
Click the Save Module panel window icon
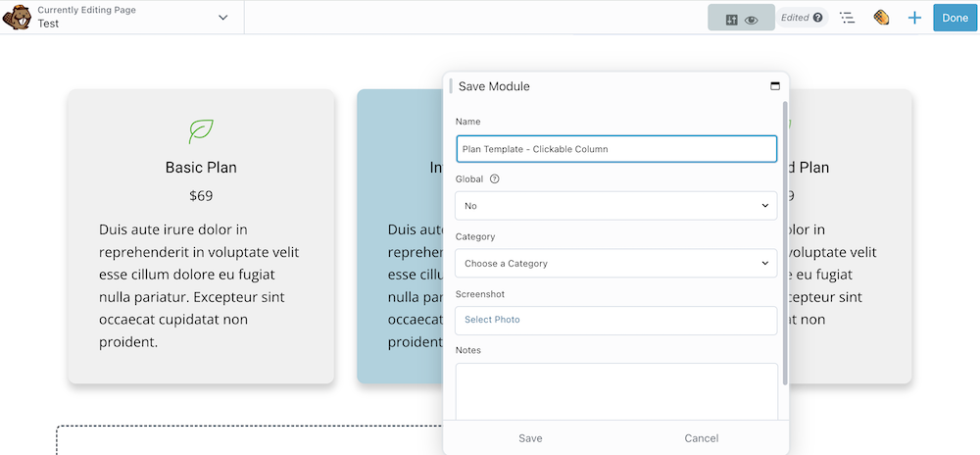coord(775,86)
